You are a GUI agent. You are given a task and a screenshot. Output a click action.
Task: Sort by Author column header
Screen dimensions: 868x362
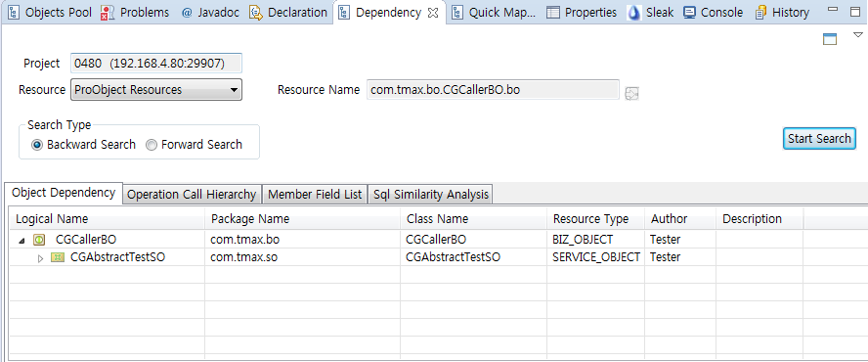[x=680, y=219]
